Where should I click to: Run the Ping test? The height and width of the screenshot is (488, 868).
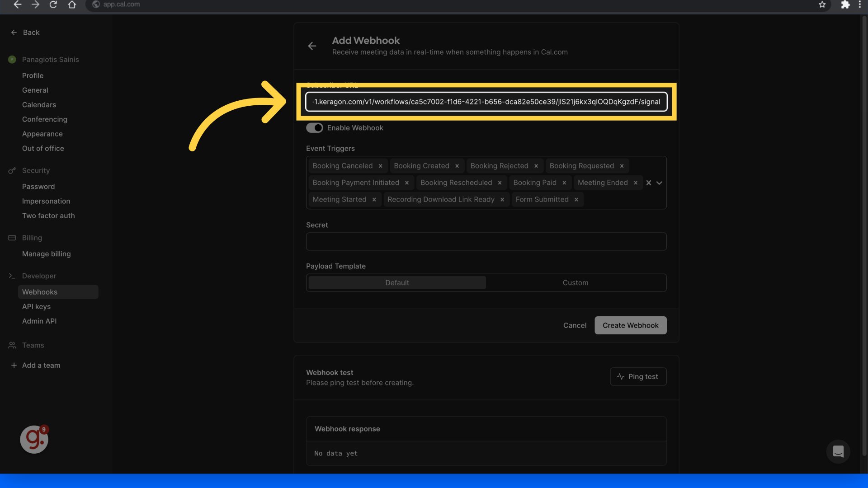click(638, 376)
